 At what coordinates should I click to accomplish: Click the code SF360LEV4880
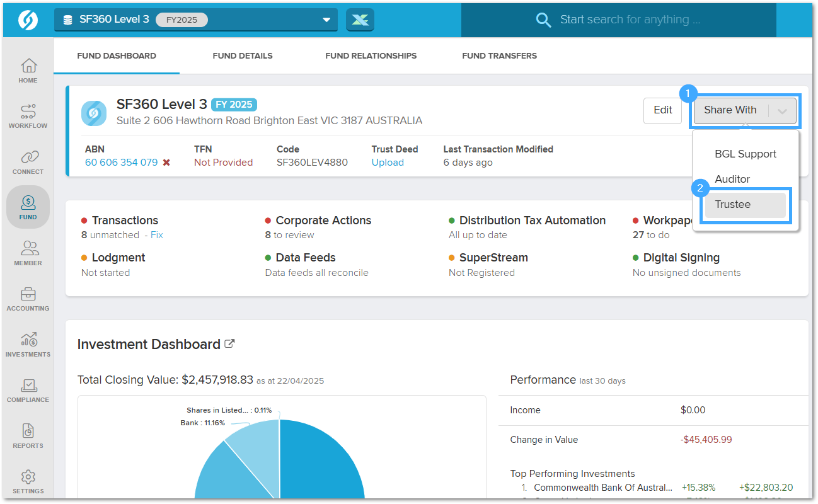(x=312, y=163)
